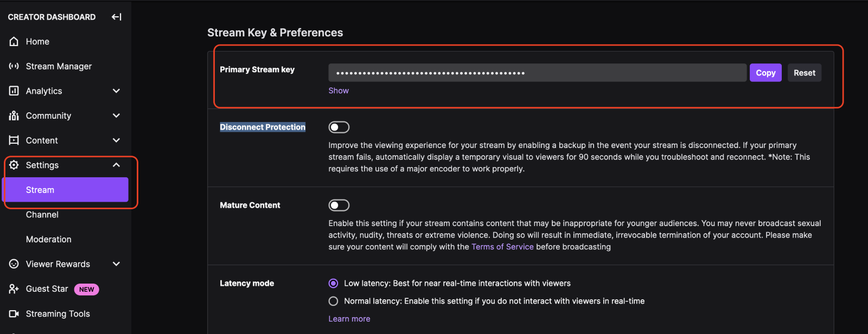Expand the Community section chevron
The height and width of the screenshot is (334, 868).
pyautogui.click(x=116, y=115)
